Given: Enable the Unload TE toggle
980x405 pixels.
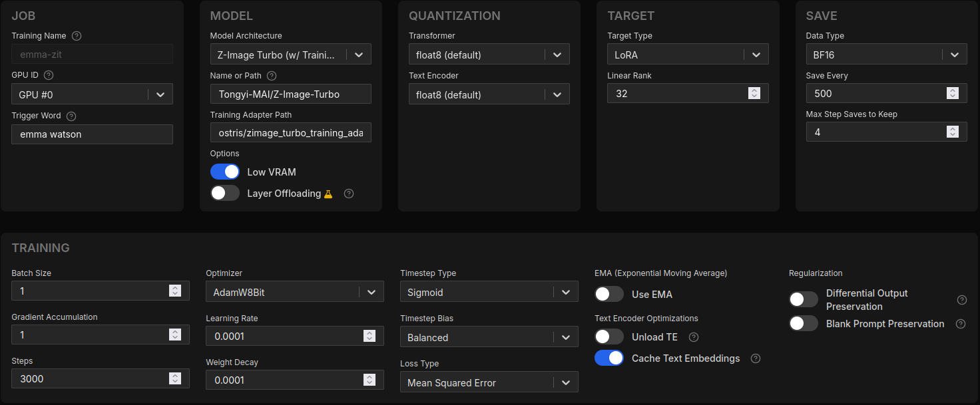Looking at the screenshot, I should tap(609, 337).
